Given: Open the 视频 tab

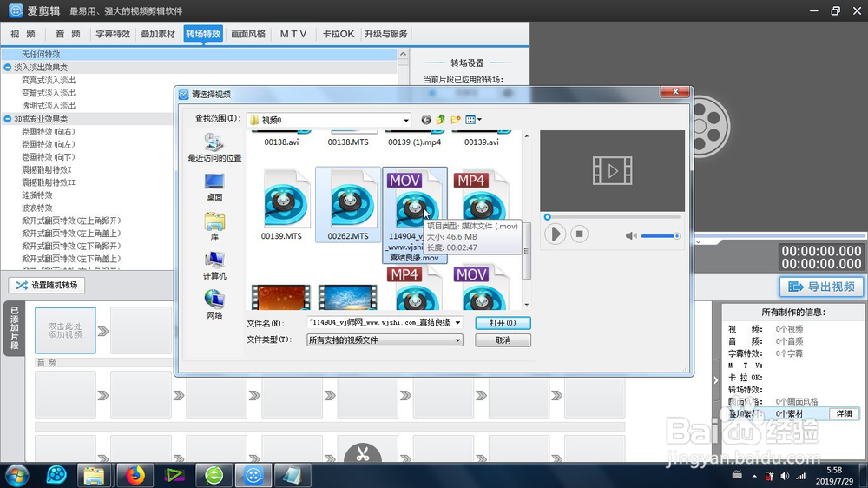Looking at the screenshot, I should click(23, 34).
